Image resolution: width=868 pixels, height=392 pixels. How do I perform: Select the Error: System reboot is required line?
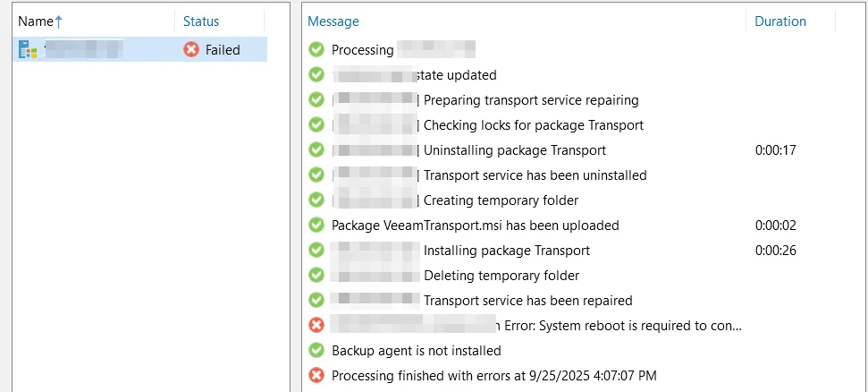[623, 326]
